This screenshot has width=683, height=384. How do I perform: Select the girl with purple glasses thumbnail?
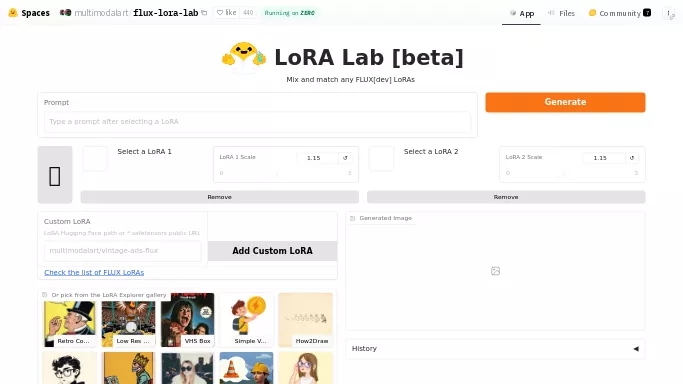[305, 368]
